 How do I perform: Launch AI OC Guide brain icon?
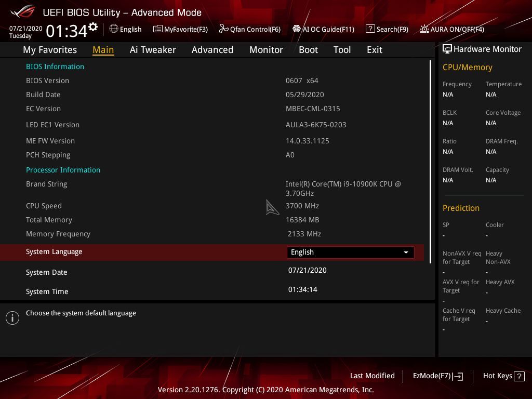297,29
